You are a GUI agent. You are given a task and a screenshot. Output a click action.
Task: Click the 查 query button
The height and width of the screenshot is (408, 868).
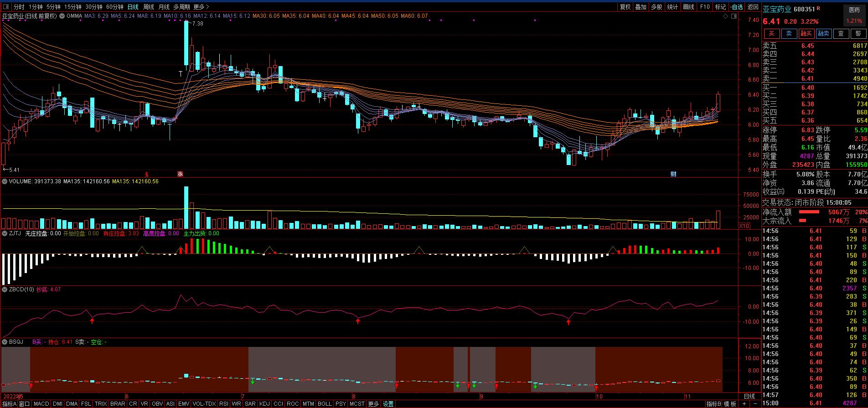coord(841,33)
